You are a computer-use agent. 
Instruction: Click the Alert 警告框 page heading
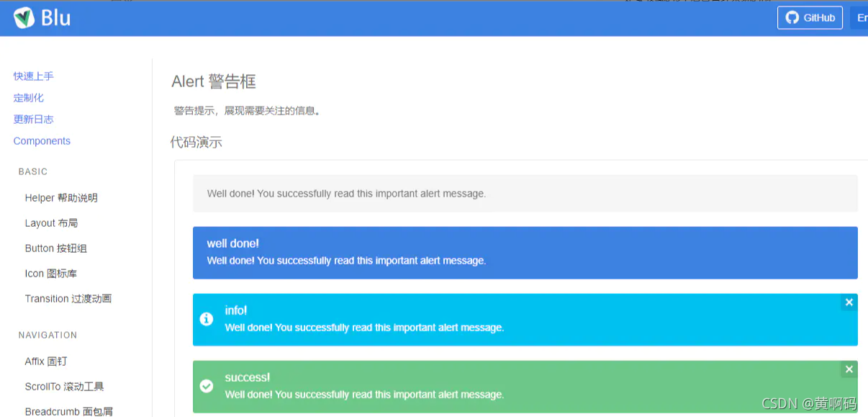click(x=214, y=81)
